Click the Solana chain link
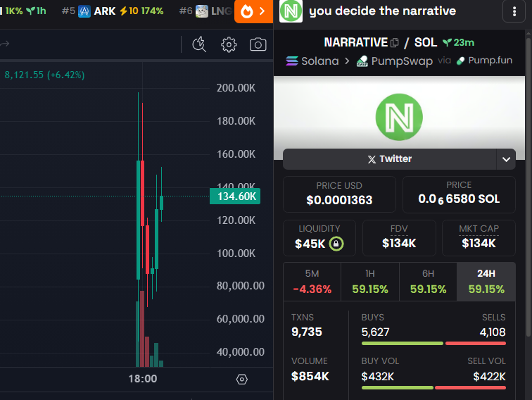This screenshot has width=532, height=400. click(x=312, y=61)
